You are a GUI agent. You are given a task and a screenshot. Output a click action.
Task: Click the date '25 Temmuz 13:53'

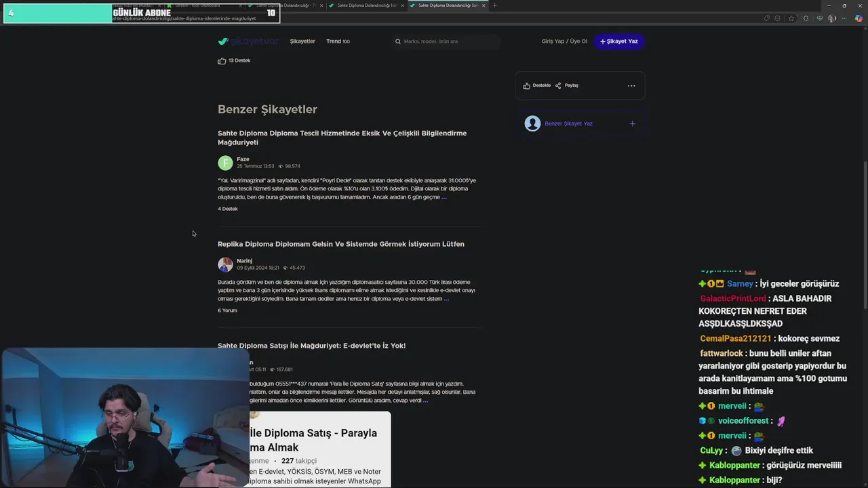pos(256,166)
